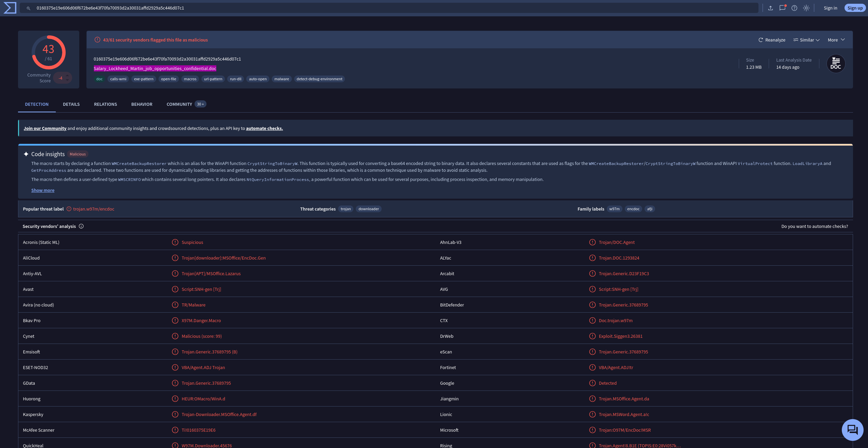Click the community score vote up arrow

click(67, 75)
